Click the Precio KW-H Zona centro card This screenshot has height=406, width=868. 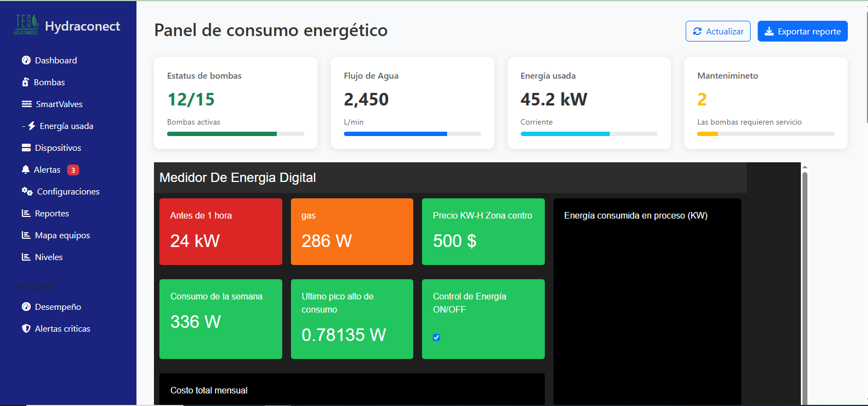[483, 232]
